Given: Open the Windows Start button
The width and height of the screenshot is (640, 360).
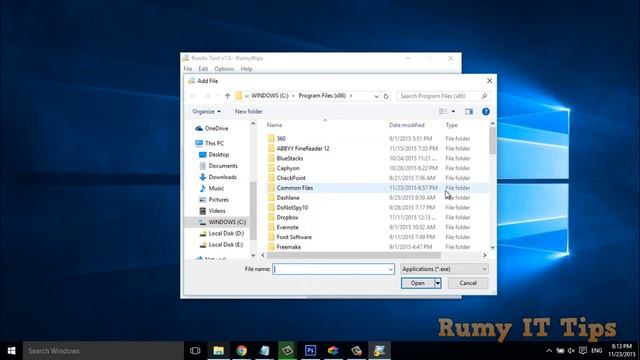Looking at the screenshot, I should click(x=11, y=351).
